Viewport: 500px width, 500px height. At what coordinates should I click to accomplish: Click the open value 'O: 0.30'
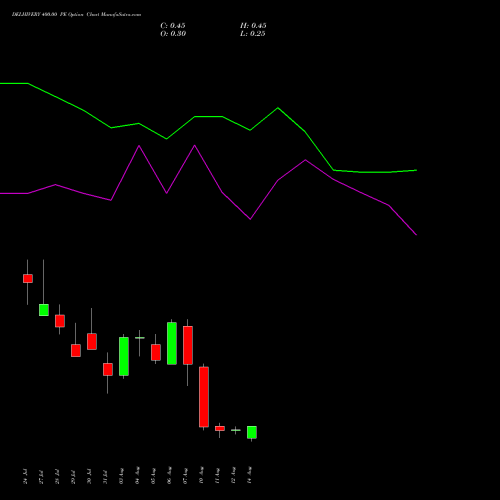(173, 34)
